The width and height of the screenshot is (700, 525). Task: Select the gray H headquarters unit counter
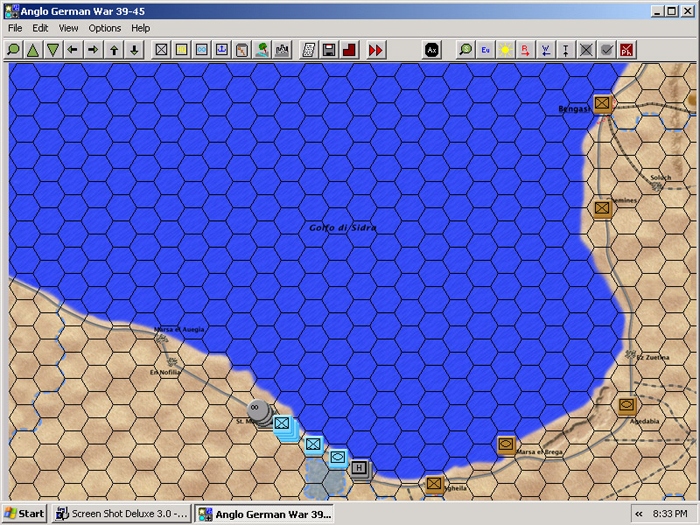[x=359, y=468]
